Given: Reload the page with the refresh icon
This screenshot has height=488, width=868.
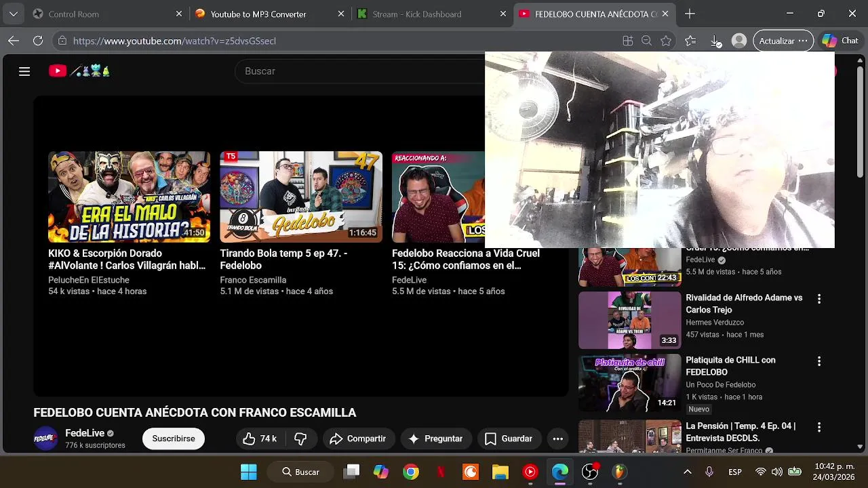Looking at the screenshot, I should (x=38, y=41).
